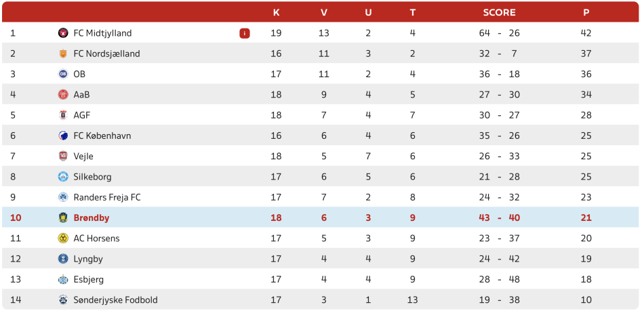The height and width of the screenshot is (313, 644).
Task: Click the K matches played header
Action: point(277,12)
